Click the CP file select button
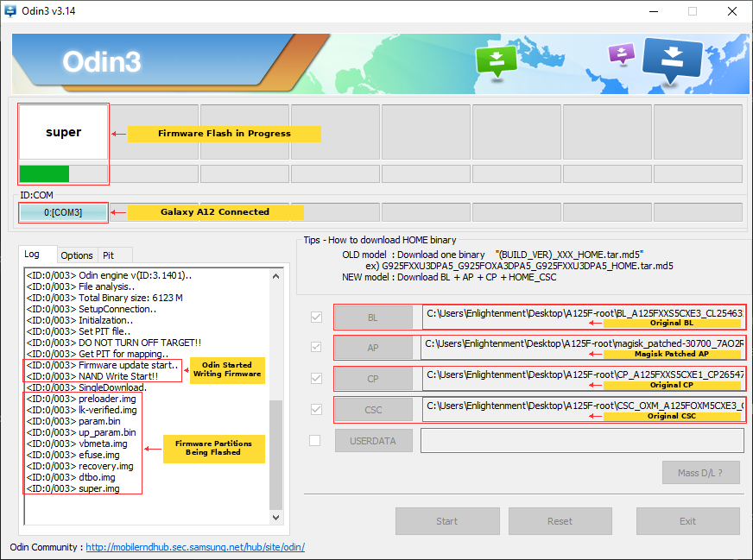The width and height of the screenshot is (753, 560). click(x=373, y=379)
